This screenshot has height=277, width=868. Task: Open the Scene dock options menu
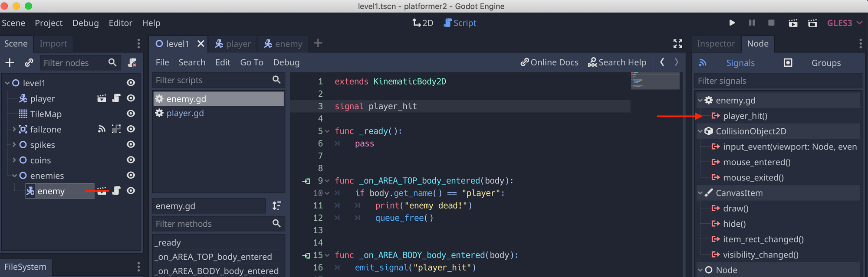click(x=138, y=43)
